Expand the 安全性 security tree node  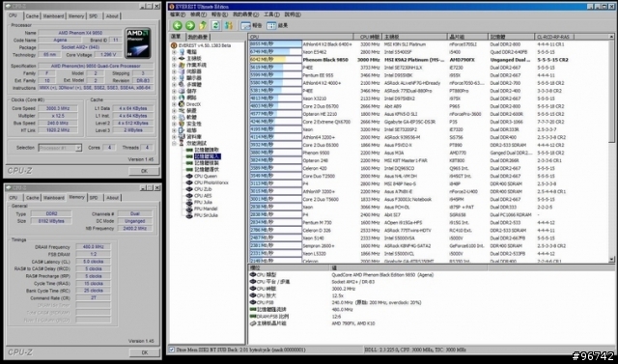174,124
